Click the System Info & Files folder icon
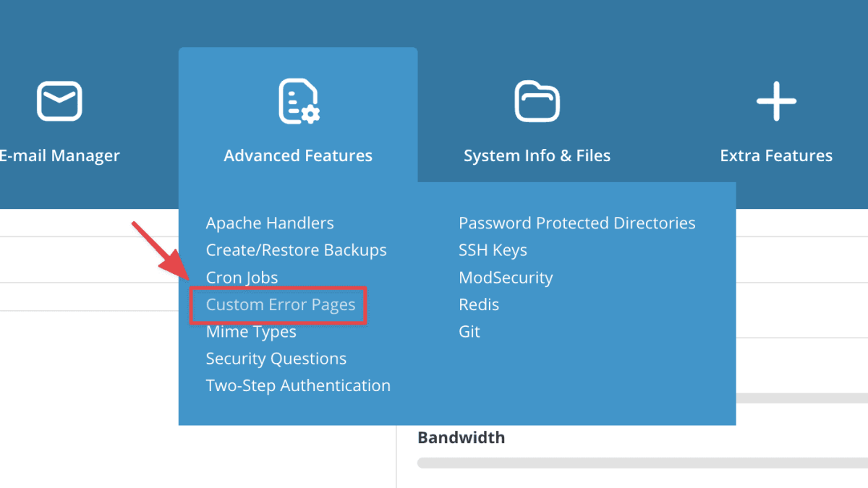Image resolution: width=868 pixels, height=488 pixels. click(537, 101)
